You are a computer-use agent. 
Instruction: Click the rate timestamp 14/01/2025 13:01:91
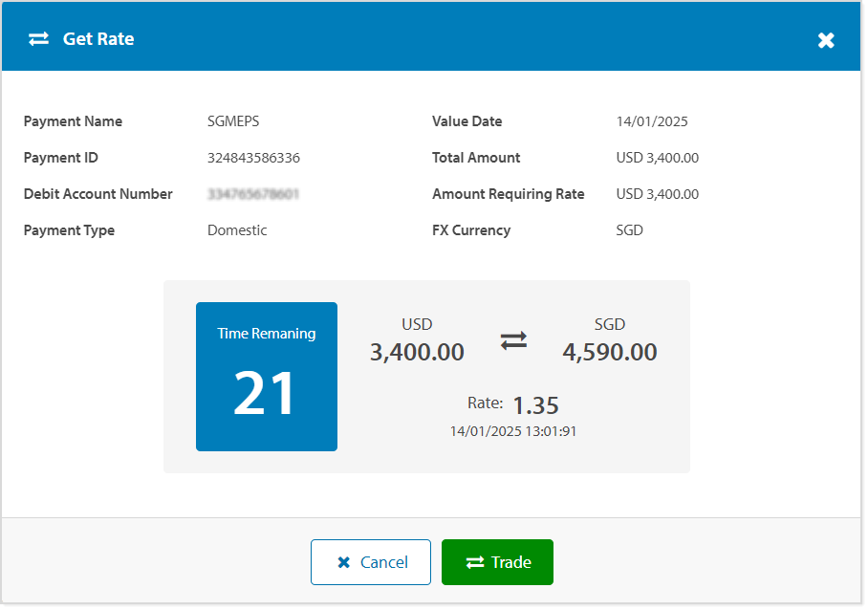pos(513,431)
